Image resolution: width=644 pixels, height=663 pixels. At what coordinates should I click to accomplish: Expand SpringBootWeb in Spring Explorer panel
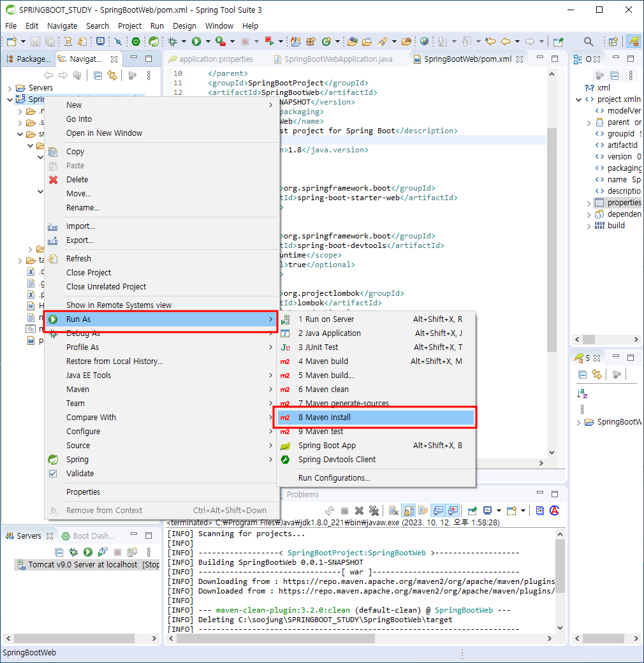pos(579,423)
